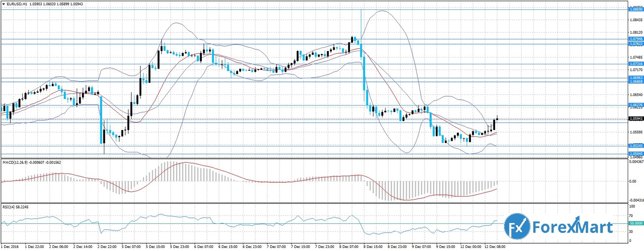Viewport: 644px width, 251px height.
Task: Click the 1.05045 level price tag
Action: coord(635,153)
